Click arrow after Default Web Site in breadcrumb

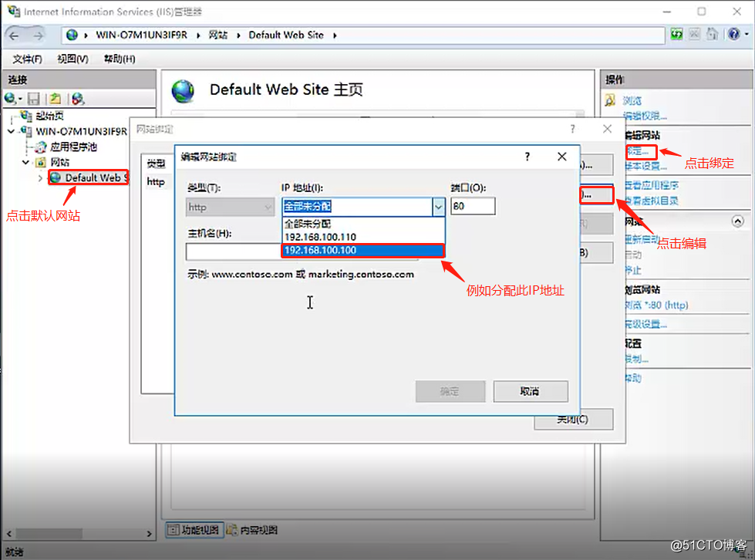click(x=335, y=35)
